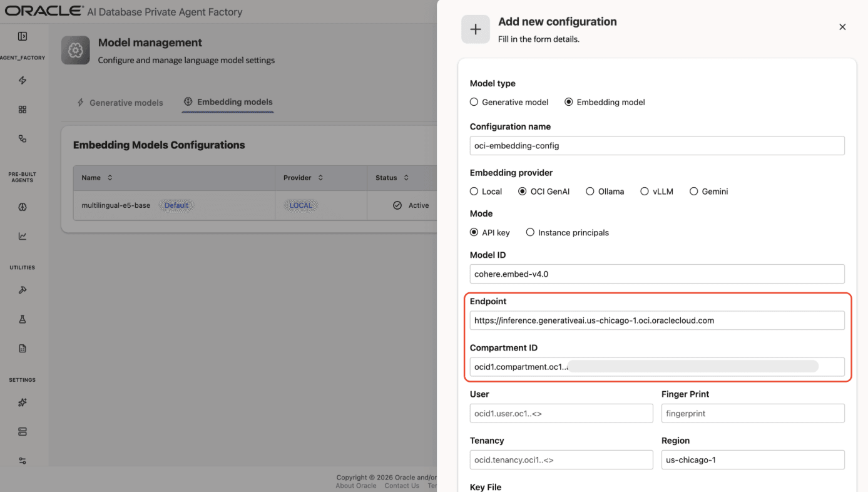Open the flask beaker utility icon
This screenshot has width=868, height=492.
[x=23, y=319]
